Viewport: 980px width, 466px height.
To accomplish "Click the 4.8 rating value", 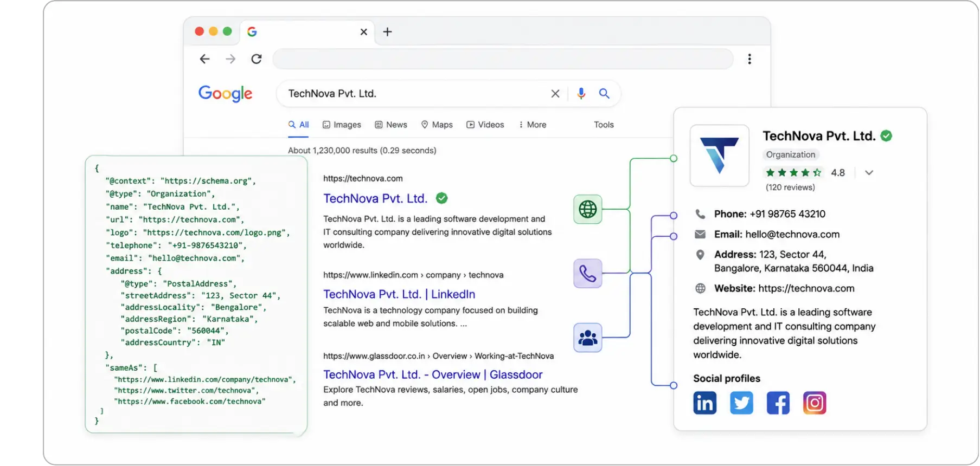I will coord(838,173).
